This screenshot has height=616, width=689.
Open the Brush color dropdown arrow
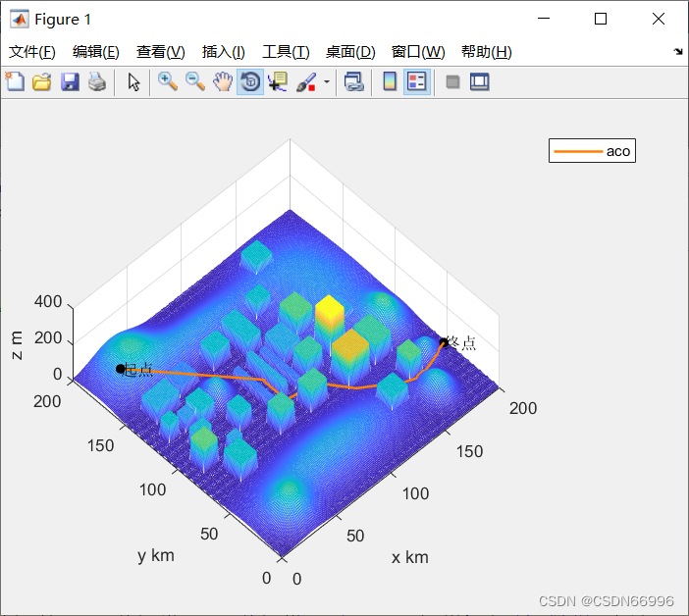tap(327, 81)
